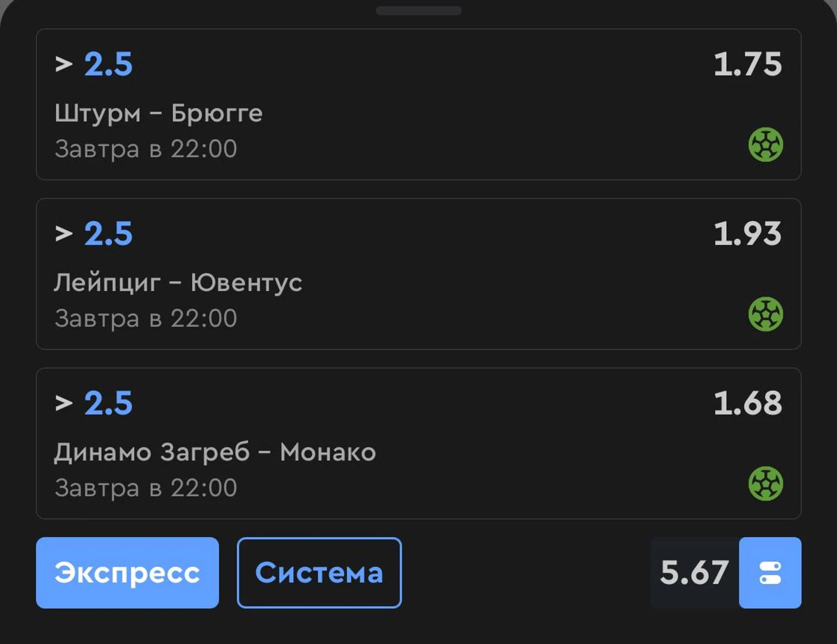The image size is (837, 644).
Task: Tap the football icon for Лейпциг – Ювентус
Action: coord(765,314)
